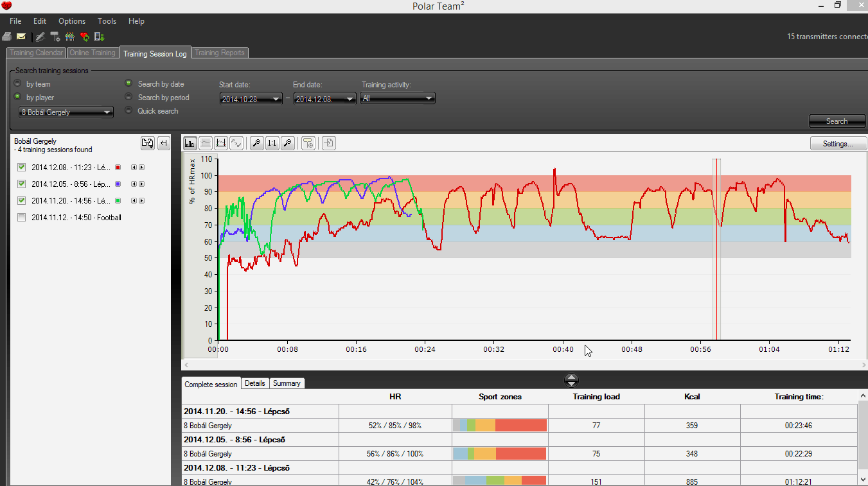This screenshot has height=486, width=868.
Task: Select the 'Search by period' radio button
Action: point(128,97)
